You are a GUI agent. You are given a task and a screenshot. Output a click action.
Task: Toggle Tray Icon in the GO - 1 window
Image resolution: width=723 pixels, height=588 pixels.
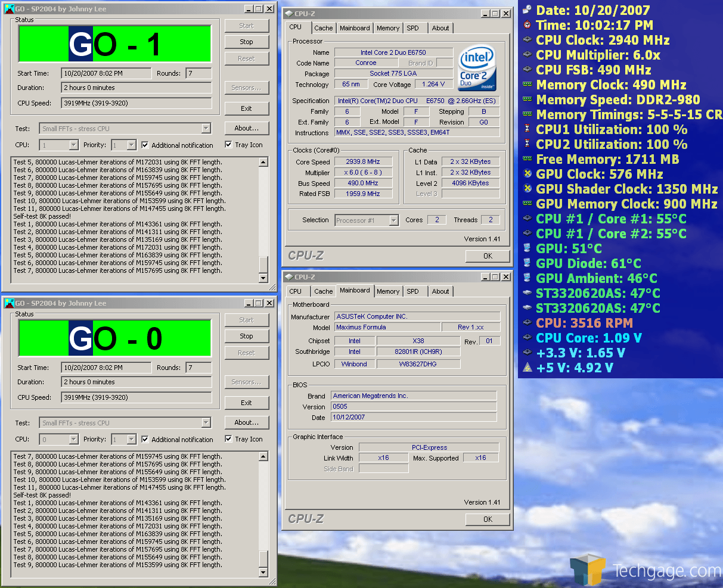[x=228, y=145]
